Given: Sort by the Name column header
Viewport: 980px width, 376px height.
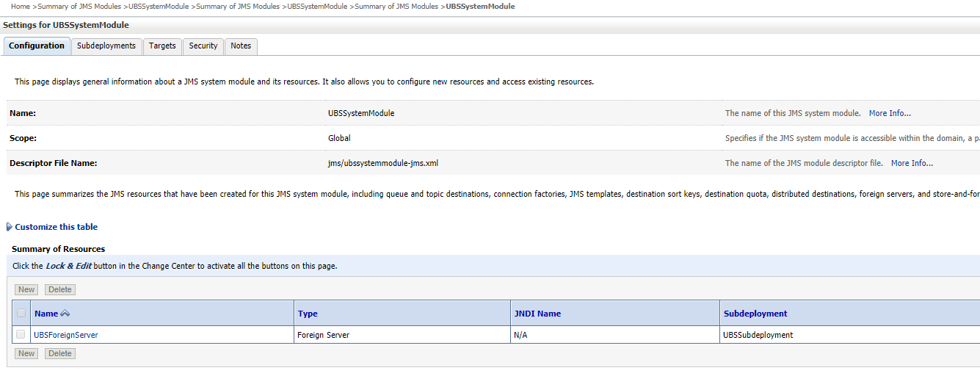Looking at the screenshot, I should click(x=46, y=314).
